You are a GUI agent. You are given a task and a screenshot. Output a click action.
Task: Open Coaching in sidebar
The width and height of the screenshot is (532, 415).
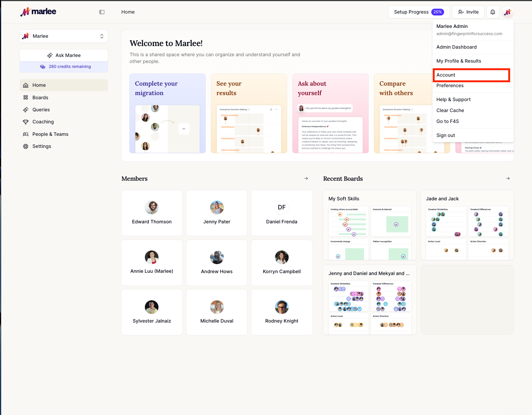(x=64, y=122)
